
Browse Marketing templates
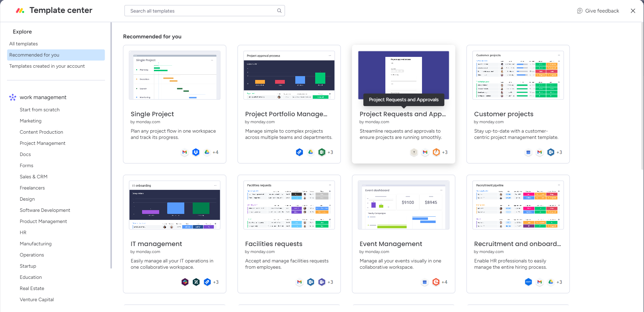pyautogui.click(x=31, y=121)
